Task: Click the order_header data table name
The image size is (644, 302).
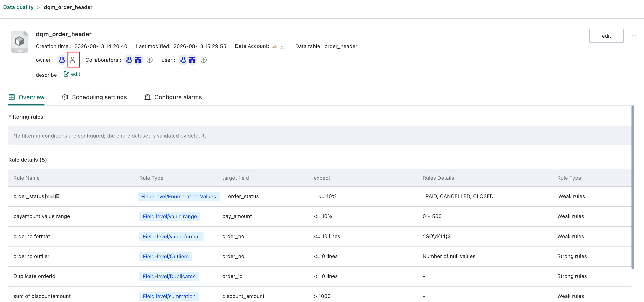Action: (341, 46)
